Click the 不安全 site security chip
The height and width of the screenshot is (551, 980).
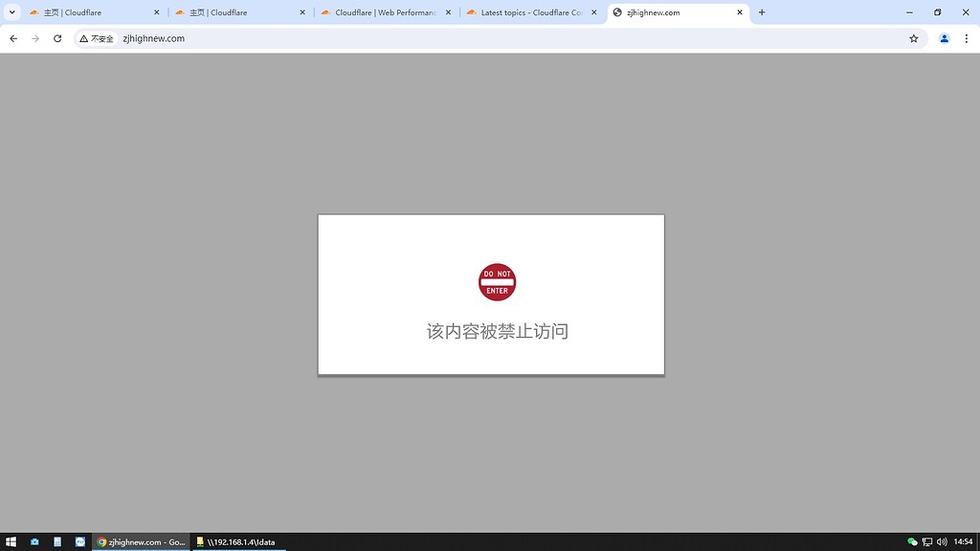pyautogui.click(x=97, y=38)
